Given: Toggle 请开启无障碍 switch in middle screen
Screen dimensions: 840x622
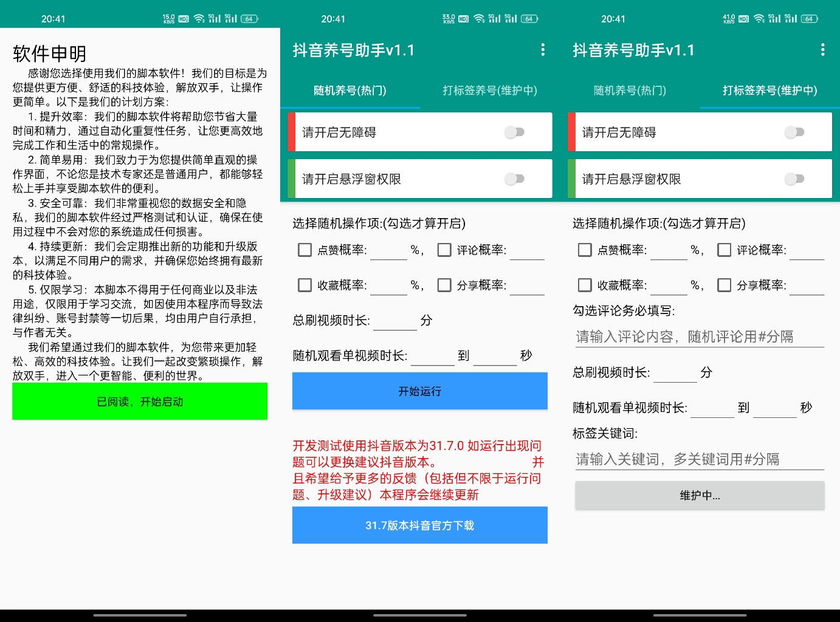Looking at the screenshot, I should click(514, 132).
